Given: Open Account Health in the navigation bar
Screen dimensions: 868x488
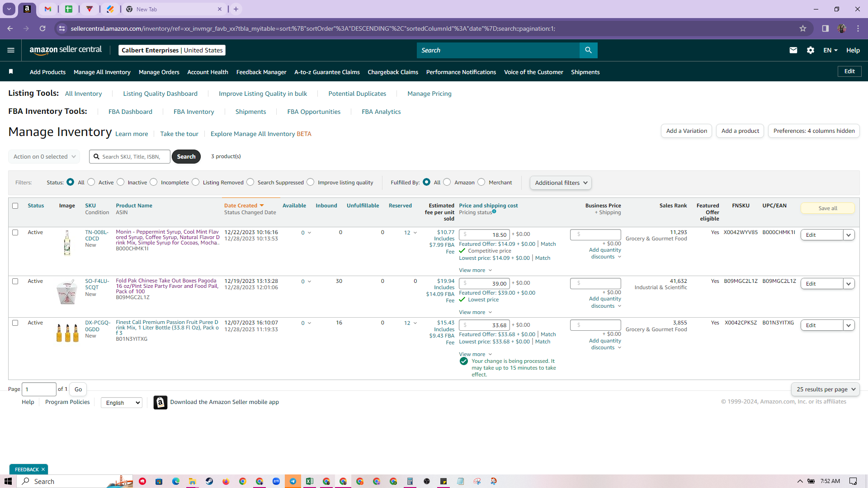Looking at the screenshot, I should click(208, 72).
